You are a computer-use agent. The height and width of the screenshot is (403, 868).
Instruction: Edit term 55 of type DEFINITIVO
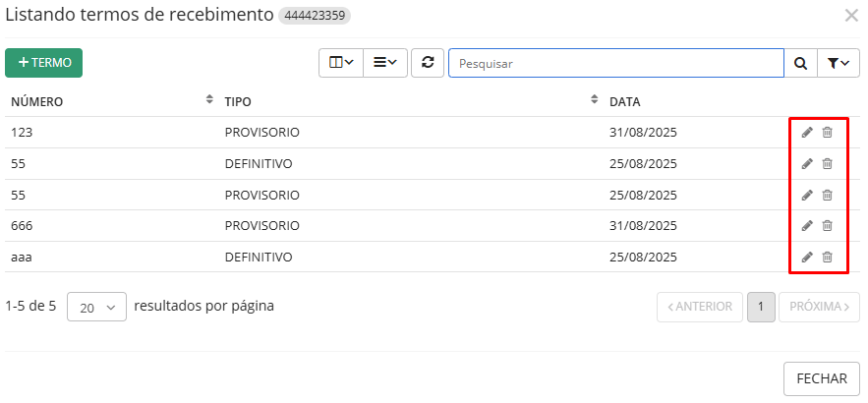tap(807, 164)
